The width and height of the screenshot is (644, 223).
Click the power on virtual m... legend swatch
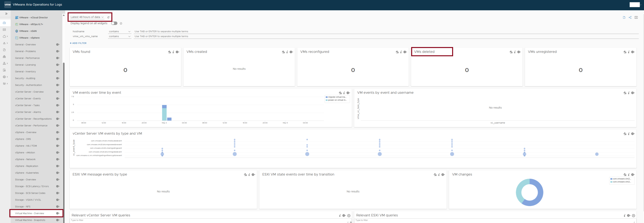click(326, 100)
